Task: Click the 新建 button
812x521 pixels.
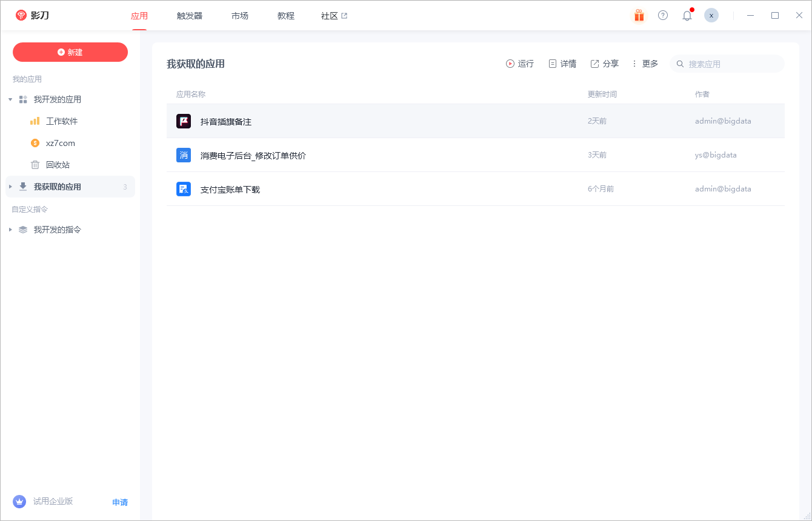Action: pos(70,52)
